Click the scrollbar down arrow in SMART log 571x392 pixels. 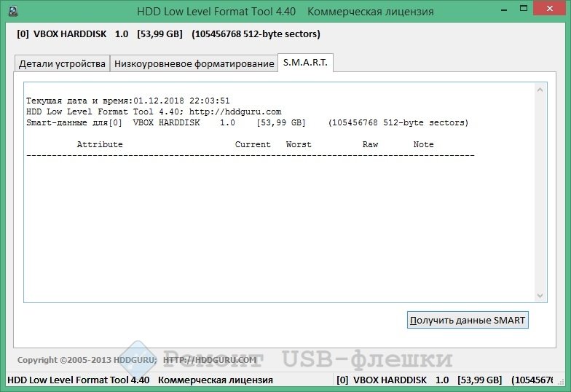click(x=540, y=296)
